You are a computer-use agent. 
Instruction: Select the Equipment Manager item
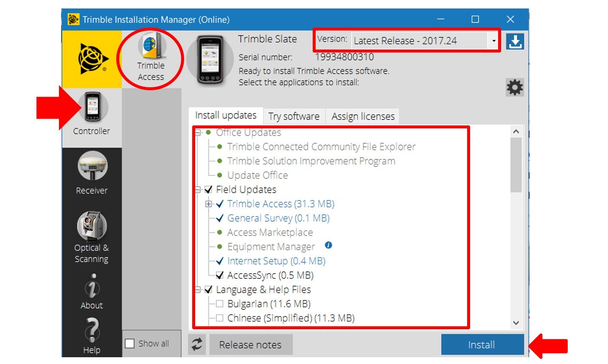271,247
